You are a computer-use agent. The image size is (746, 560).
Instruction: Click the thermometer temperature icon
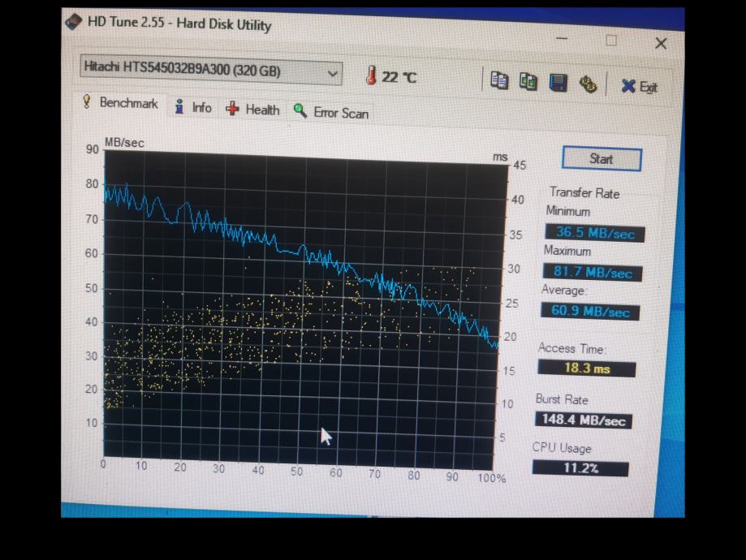tap(371, 75)
